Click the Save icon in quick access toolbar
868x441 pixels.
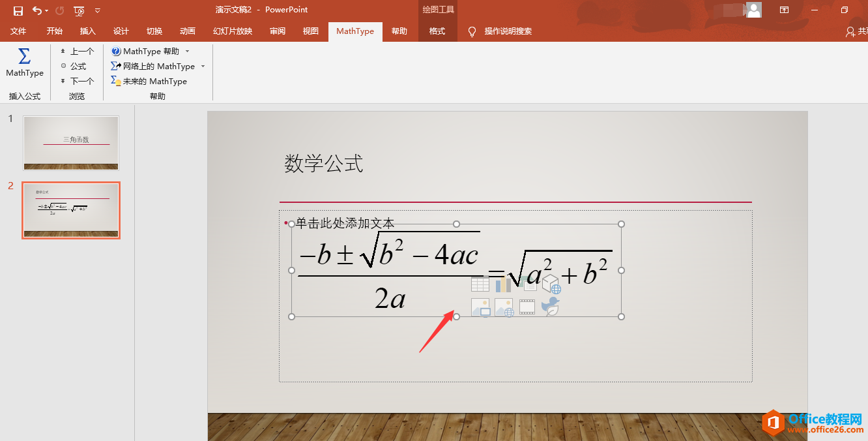pos(18,9)
